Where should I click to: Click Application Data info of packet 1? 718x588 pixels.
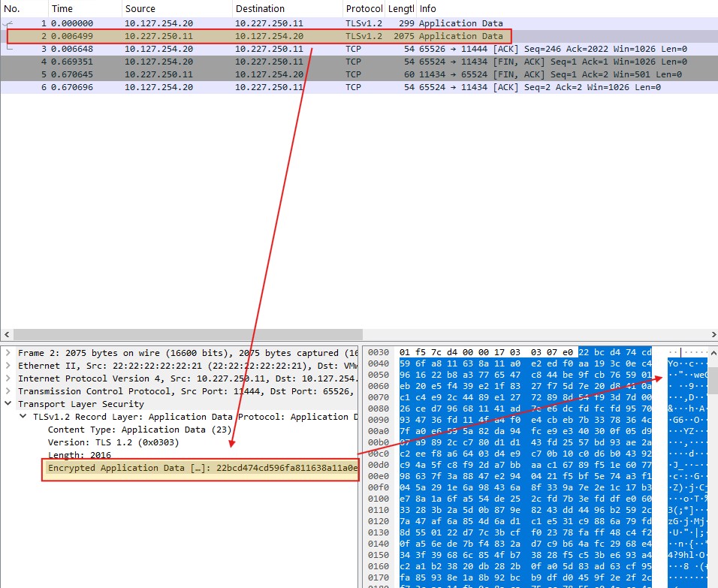(x=460, y=23)
